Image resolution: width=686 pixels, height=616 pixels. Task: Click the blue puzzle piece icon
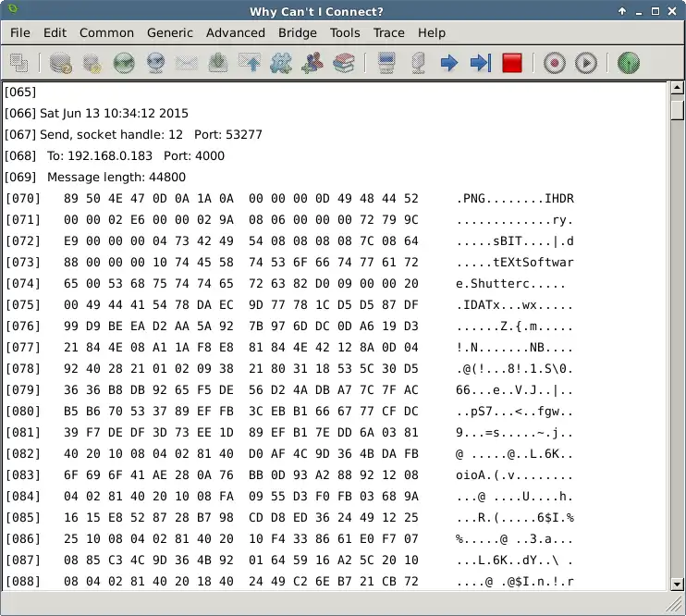[281, 63]
